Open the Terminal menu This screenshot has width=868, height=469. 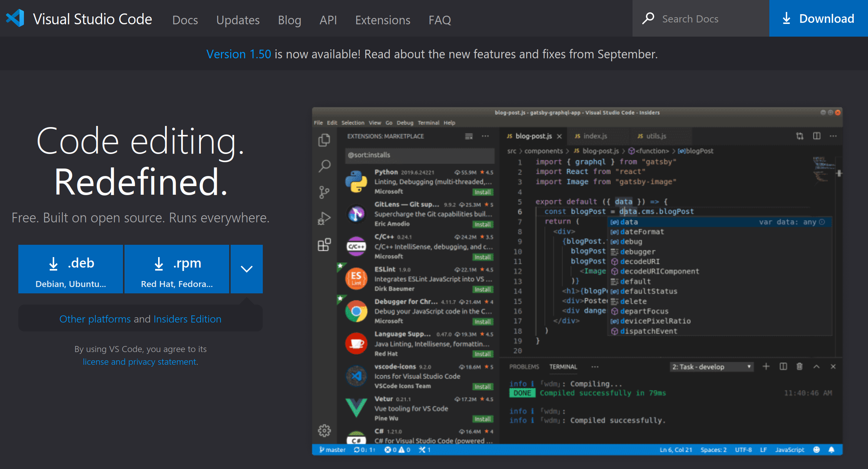point(428,123)
